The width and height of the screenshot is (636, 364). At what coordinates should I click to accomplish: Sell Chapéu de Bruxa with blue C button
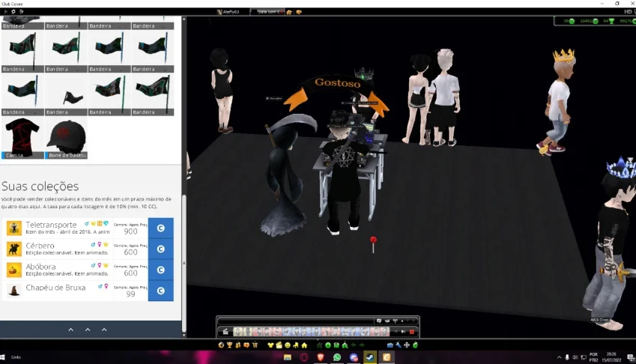[x=160, y=291]
